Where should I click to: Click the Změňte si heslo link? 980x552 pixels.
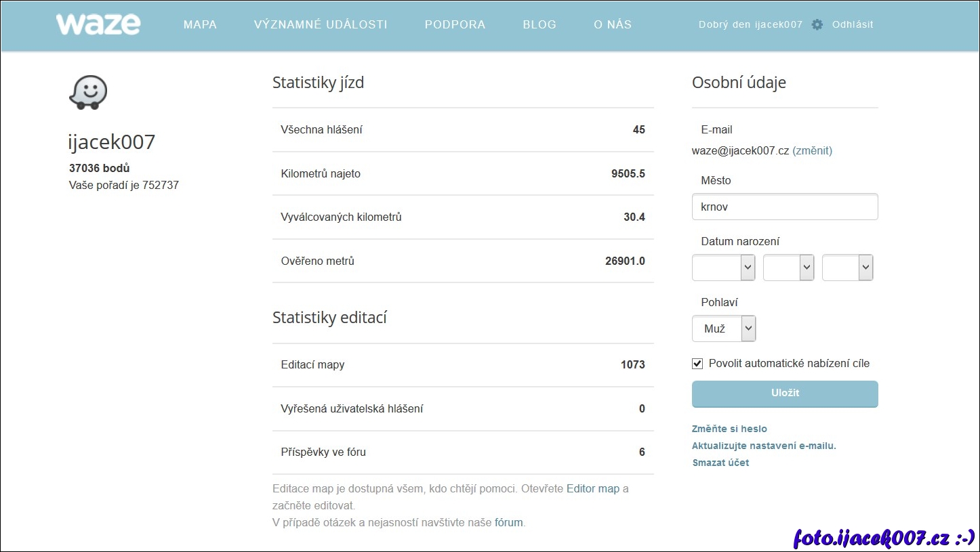[729, 429]
